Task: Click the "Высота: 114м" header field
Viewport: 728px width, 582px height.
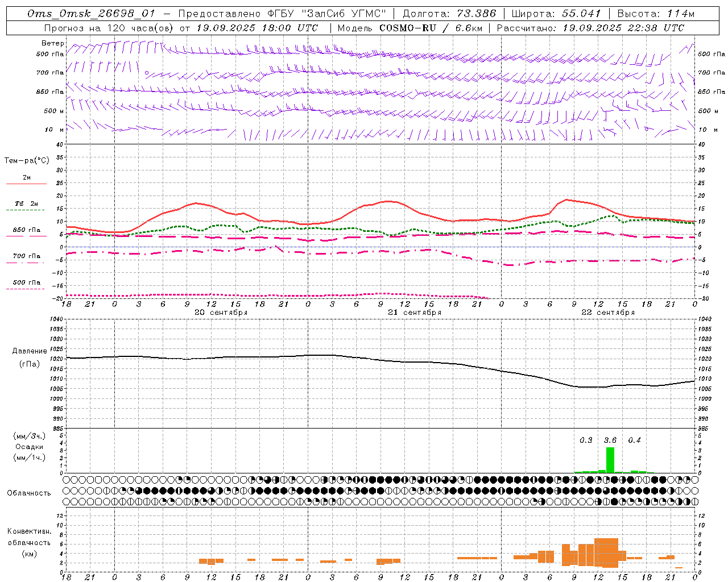Action: point(656,14)
